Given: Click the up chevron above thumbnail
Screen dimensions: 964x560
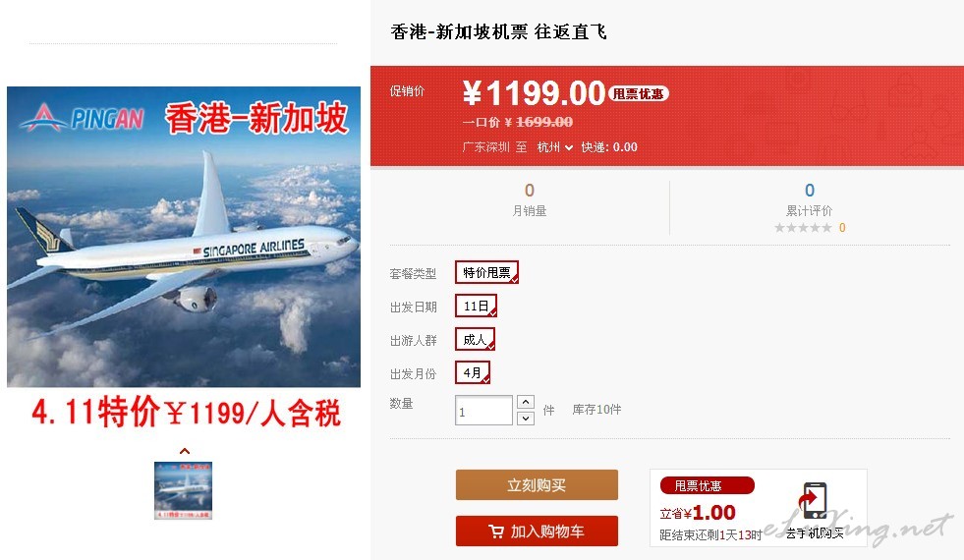Looking at the screenshot, I should click(184, 451).
